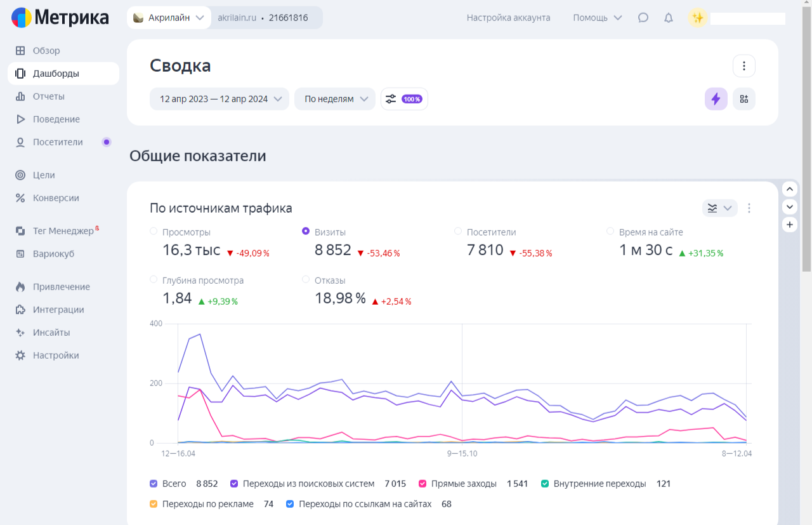Viewport: 812px width, 525px height.
Task: Open the notifications bell icon
Action: coord(669,18)
